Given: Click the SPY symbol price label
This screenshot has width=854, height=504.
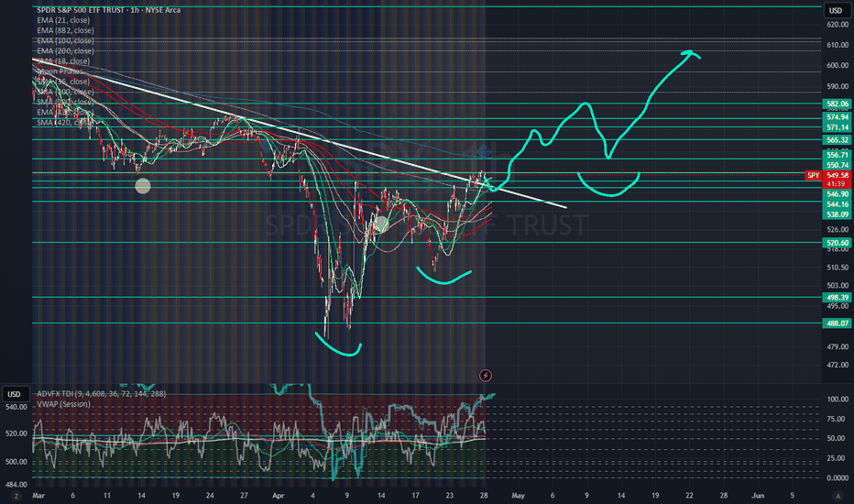Looking at the screenshot, I should coord(813,175).
